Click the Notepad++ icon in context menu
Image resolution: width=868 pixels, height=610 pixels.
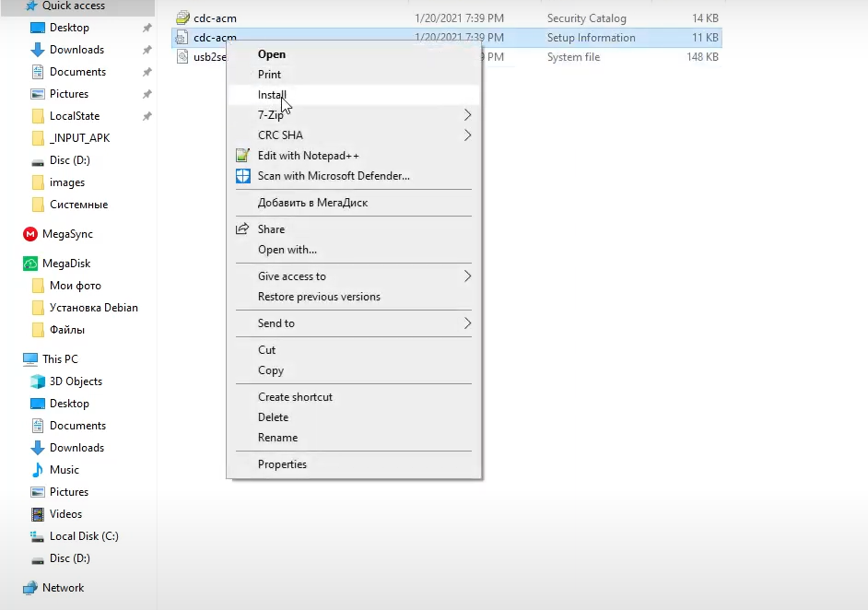coord(242,156)
